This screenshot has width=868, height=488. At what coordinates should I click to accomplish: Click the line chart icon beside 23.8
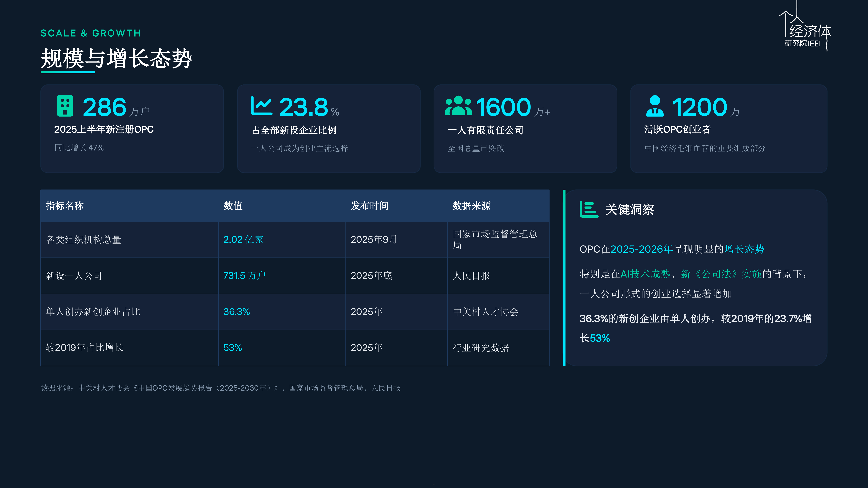pos(262,106)
